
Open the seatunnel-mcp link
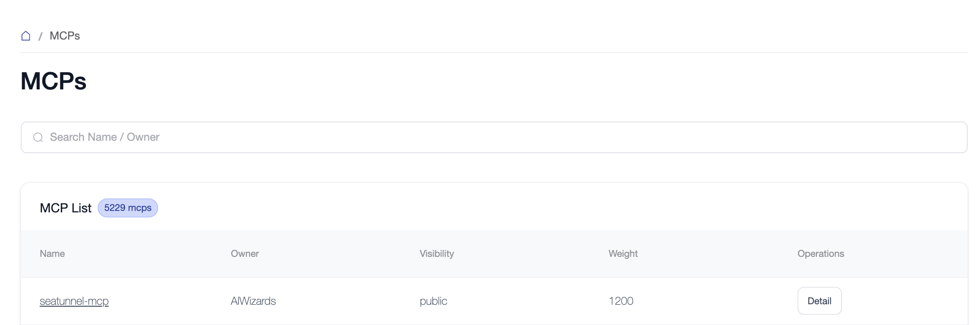74,301
